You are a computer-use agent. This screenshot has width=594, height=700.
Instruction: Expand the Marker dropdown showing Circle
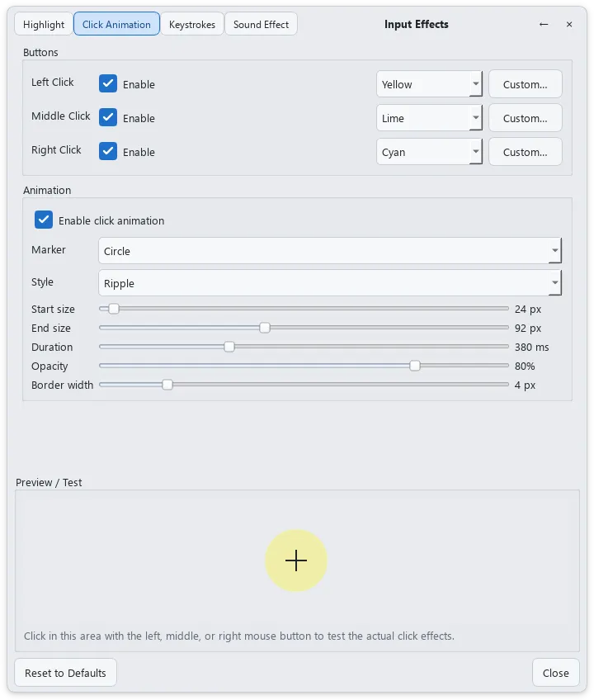pos(330,250)
